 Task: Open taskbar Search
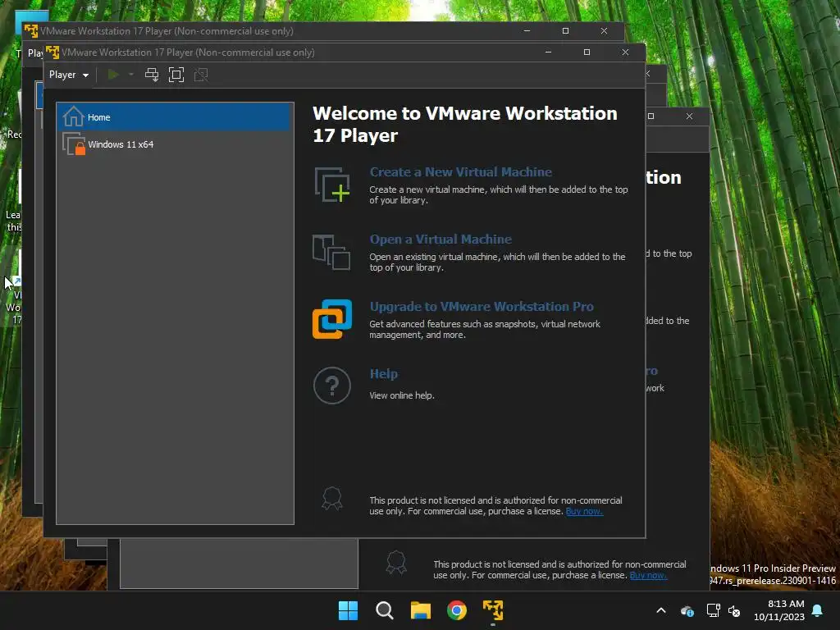tap(384, 610)
